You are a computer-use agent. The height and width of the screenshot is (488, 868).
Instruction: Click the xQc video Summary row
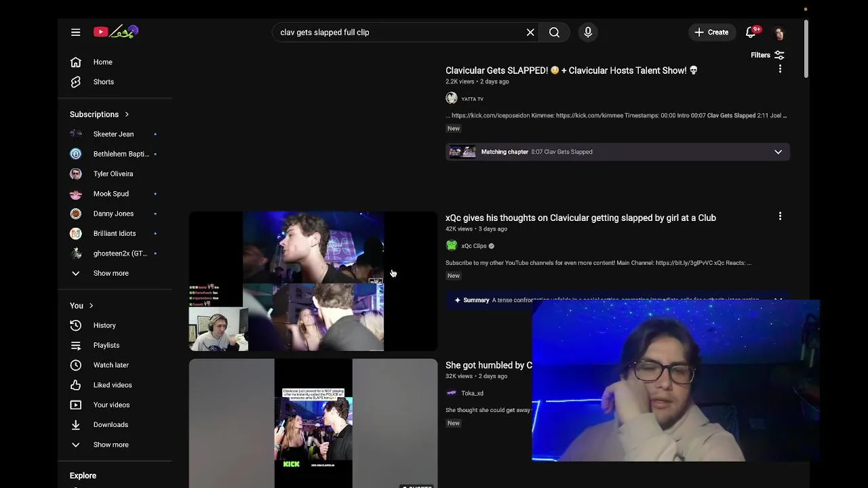(x=617, y=300)
